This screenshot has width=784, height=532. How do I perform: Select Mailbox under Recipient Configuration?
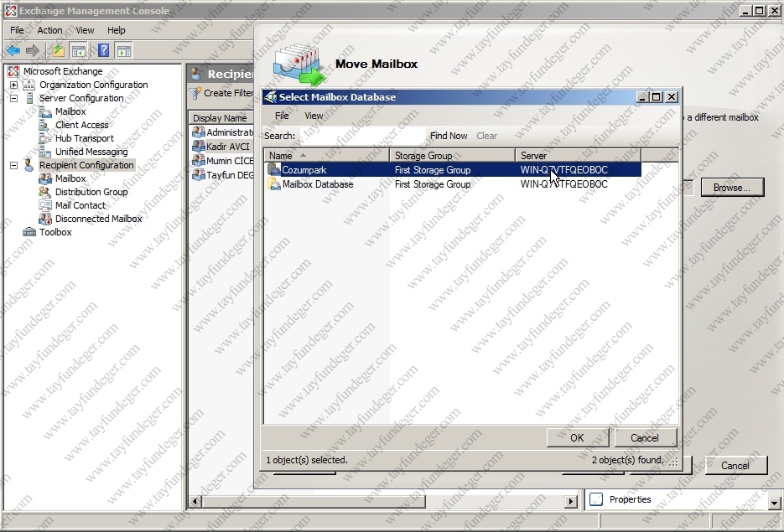coord(70,178)
